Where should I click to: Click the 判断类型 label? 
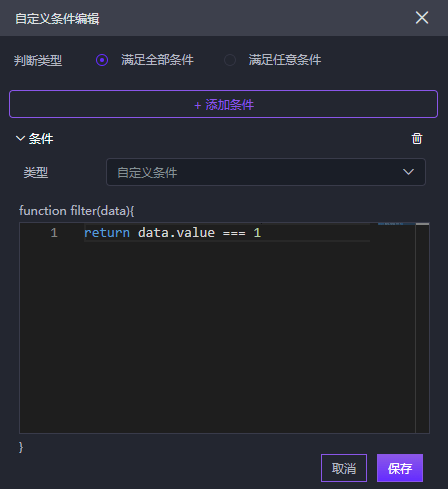tap(38, 60)
